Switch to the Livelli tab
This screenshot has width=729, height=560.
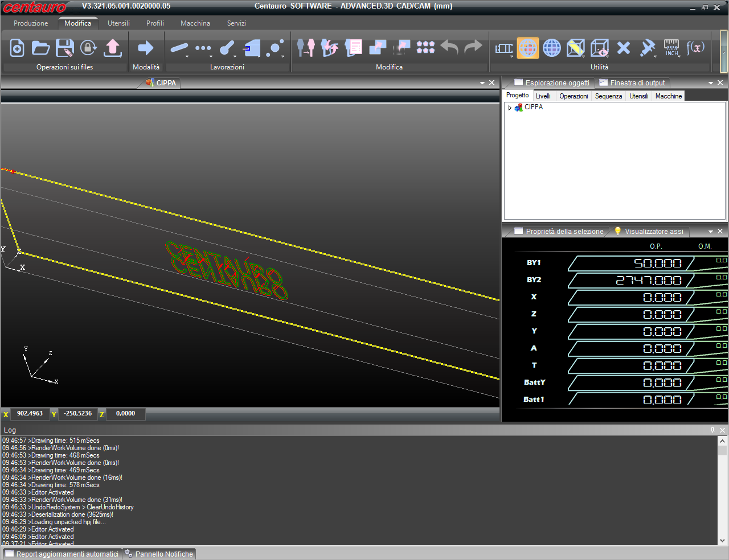[x=543, y=96]
